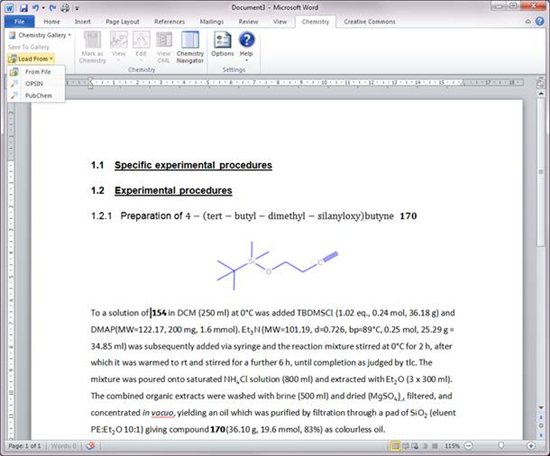This screenshot has width=550, height=456.
Task: Click the molecule structure drawing
Action: 277,266
